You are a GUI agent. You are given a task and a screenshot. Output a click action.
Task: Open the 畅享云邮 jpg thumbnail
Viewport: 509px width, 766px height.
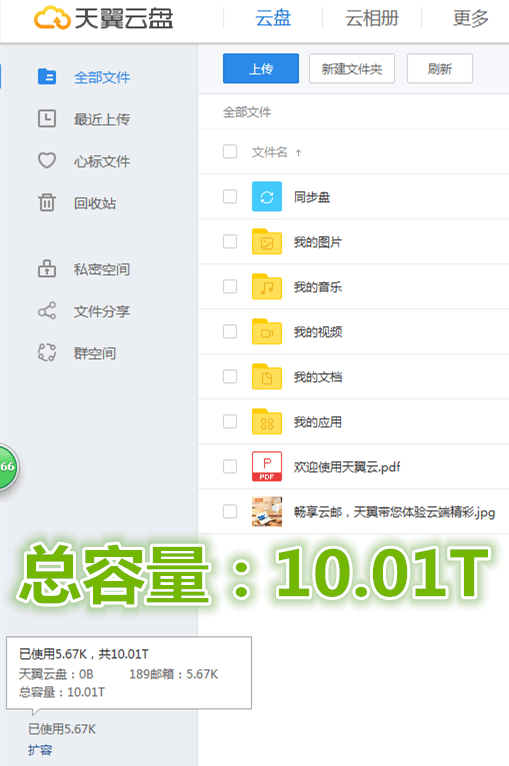(x=267, y=511)
